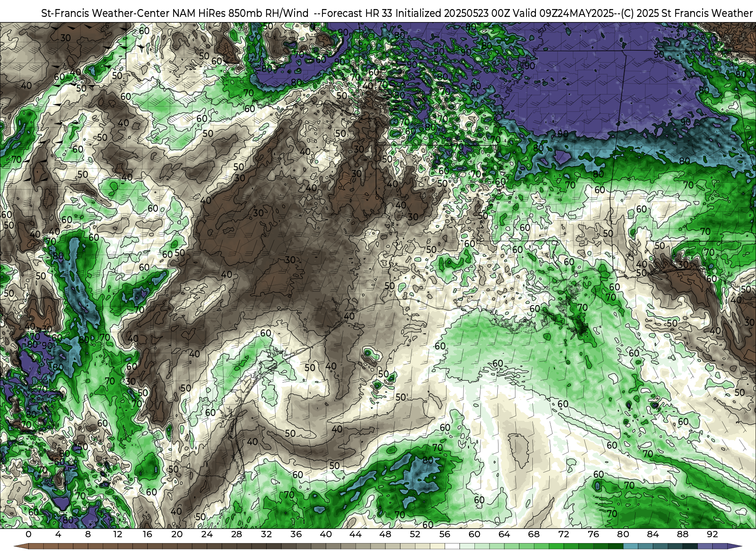
Task: Click the 'Forecast HR 33' text
Action: tap(357, 13)
